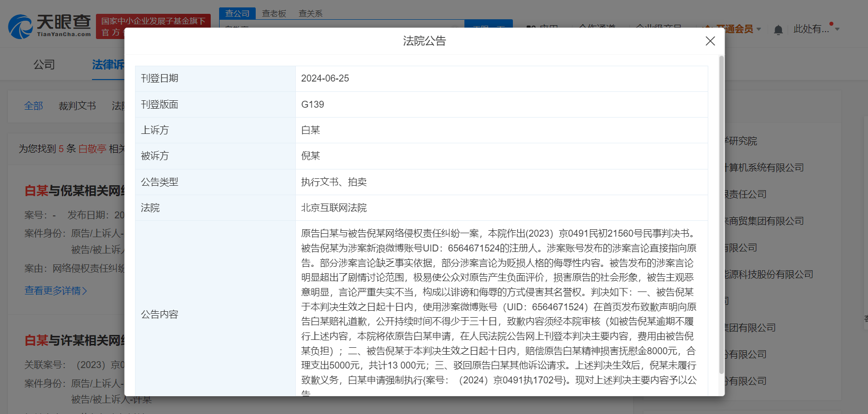This screenshot has height=414, width=868.
Task: Click the 能源科技股份有限公司 entry on the right
Action: coord(769,274)
